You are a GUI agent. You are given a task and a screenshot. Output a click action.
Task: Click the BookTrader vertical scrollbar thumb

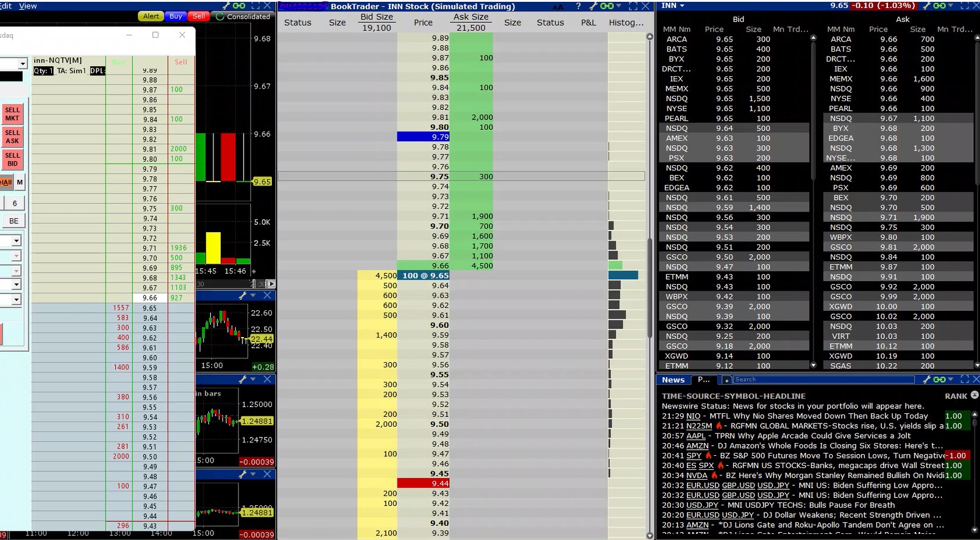click(650, 286)
